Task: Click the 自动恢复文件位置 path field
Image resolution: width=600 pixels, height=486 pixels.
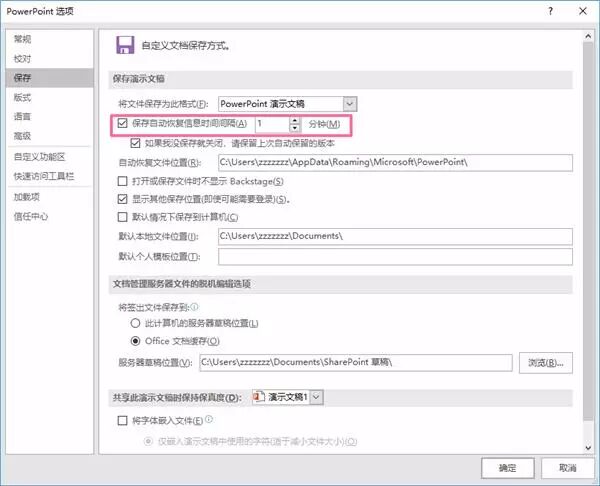Action: coord(395,162)
